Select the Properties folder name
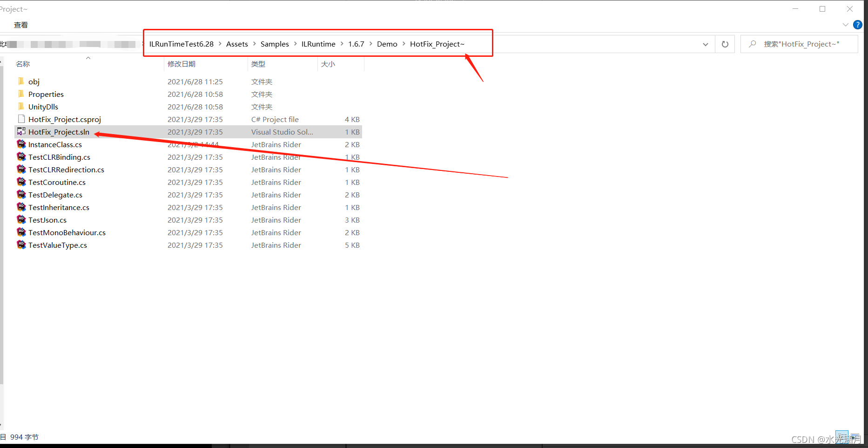 click(46, 94)
